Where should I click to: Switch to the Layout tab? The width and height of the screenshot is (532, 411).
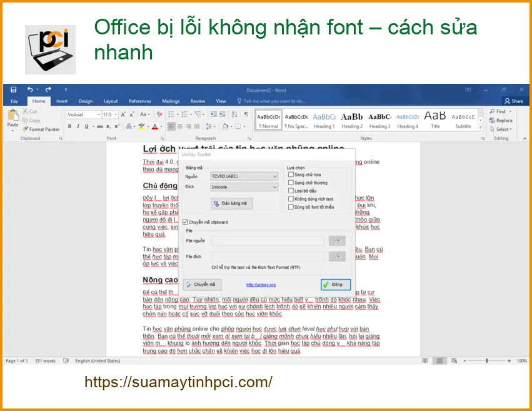pyautogui.click(x=111, y=101)
